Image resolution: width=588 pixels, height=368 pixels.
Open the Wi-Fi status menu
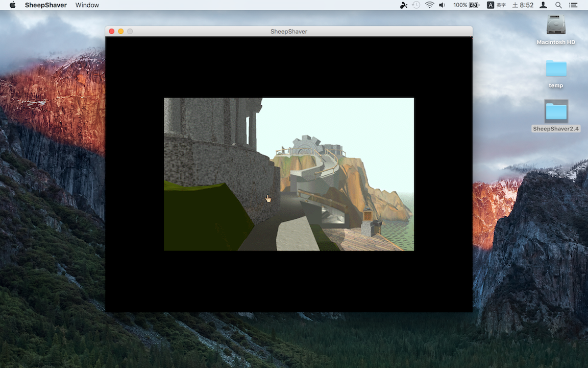(429, 5)
